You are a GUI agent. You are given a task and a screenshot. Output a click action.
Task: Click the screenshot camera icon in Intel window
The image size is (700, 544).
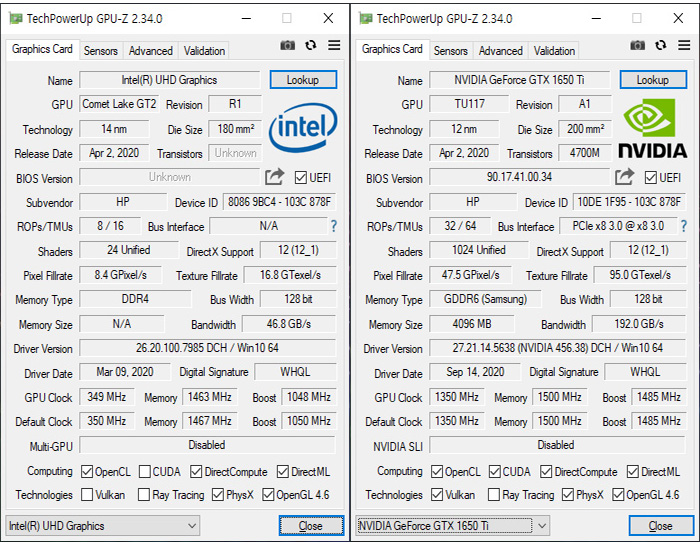pos(288,45)
